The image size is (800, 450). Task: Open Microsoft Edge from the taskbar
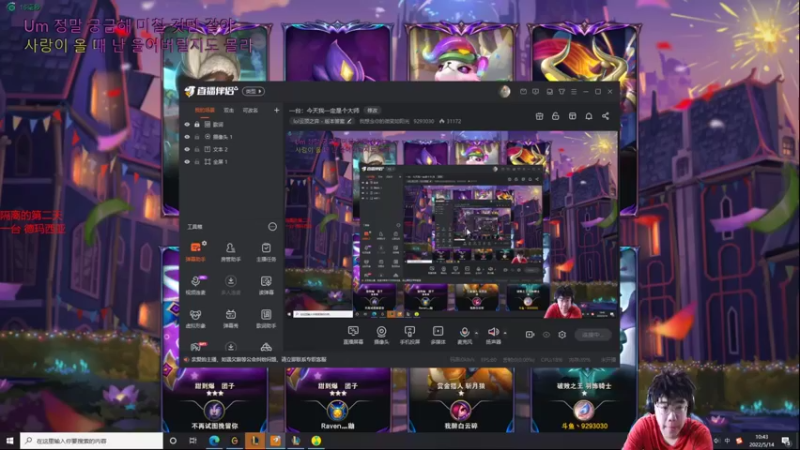(214, 441)
